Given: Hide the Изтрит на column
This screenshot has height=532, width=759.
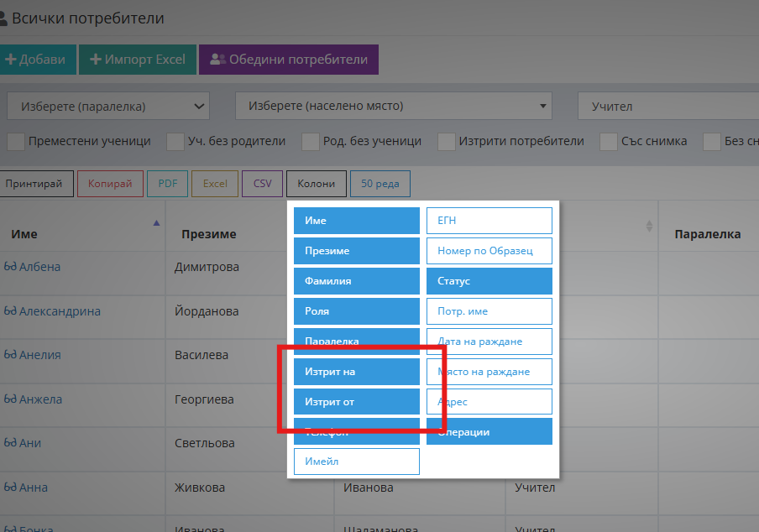Looking at the screenshot, I should [x=356, y=372].
